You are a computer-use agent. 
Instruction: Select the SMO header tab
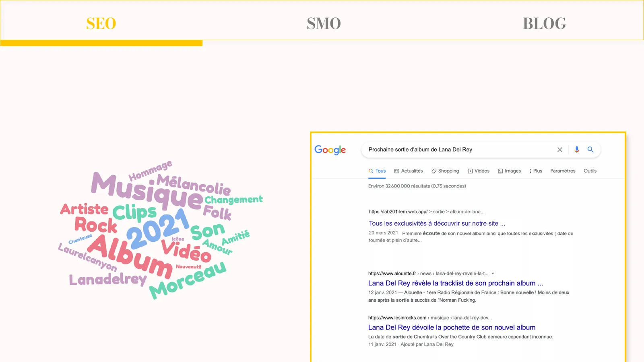[x=324, y=23]
